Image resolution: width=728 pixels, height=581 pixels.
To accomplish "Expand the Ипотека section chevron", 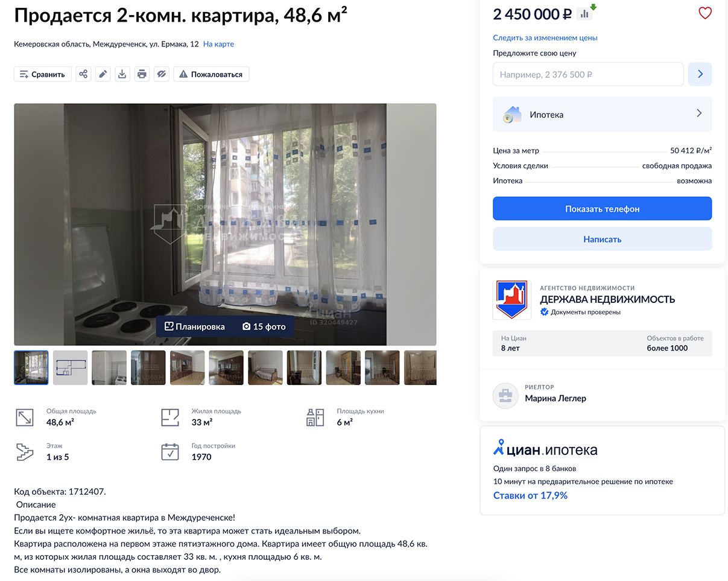I will coord(699,113).
